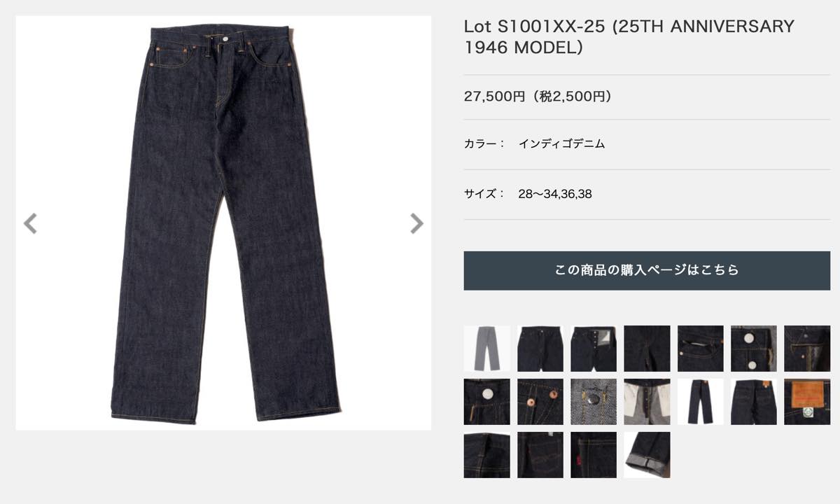Open the selvedge cuff hem thumbnail

click(x=647, y=455)
